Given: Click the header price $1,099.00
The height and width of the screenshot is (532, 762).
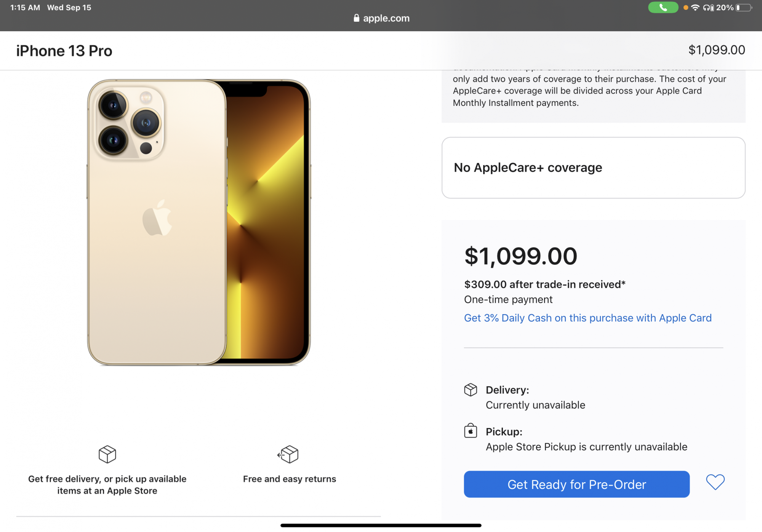Looking at the screenshot, I should 717,50.
